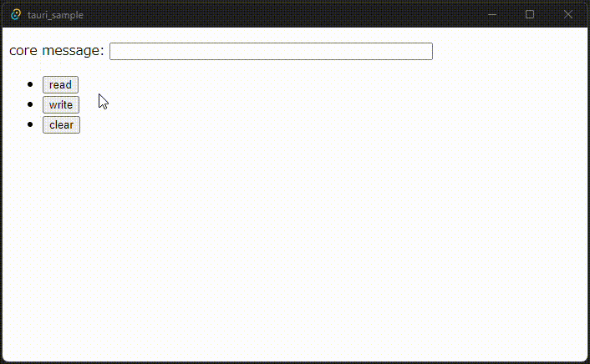
Task: Click the Tauri logo in title bar
Action: 16,15
